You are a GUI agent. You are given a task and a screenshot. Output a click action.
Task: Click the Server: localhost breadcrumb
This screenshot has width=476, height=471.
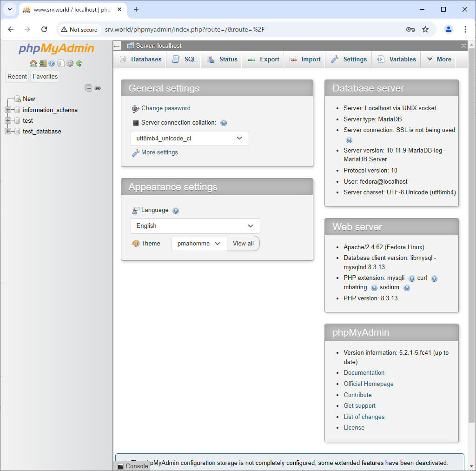159,46
